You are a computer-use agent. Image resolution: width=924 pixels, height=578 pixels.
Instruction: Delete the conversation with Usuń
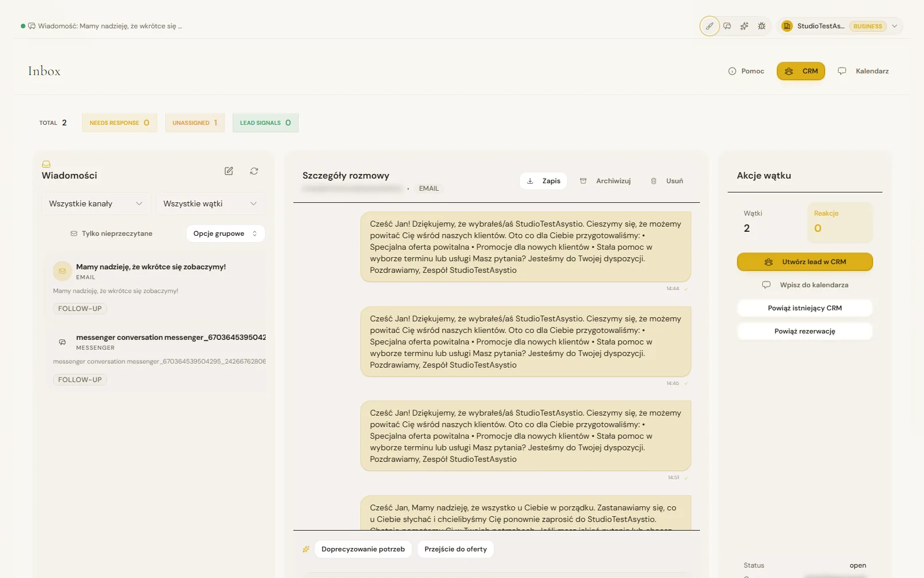coord(667,181)
